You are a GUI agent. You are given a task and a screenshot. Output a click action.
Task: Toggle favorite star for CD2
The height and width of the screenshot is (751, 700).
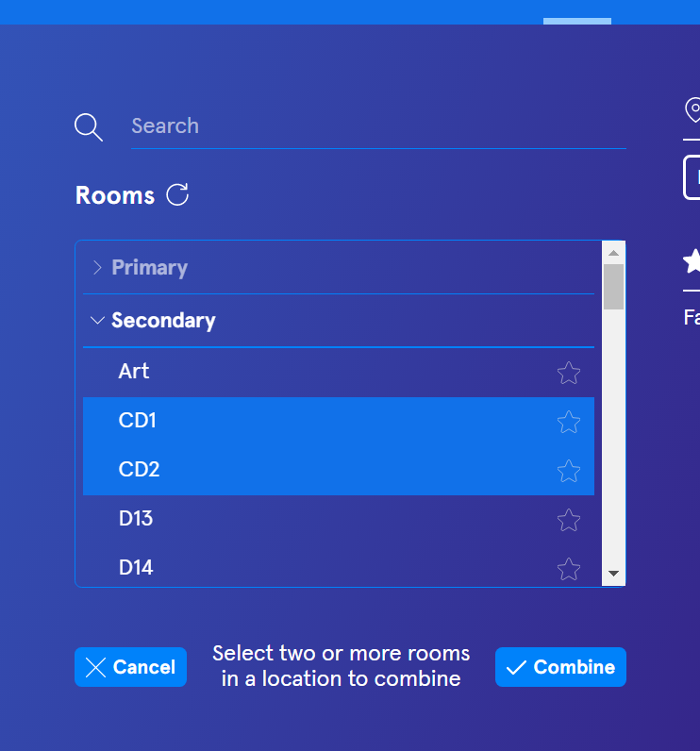click(568, 471)
